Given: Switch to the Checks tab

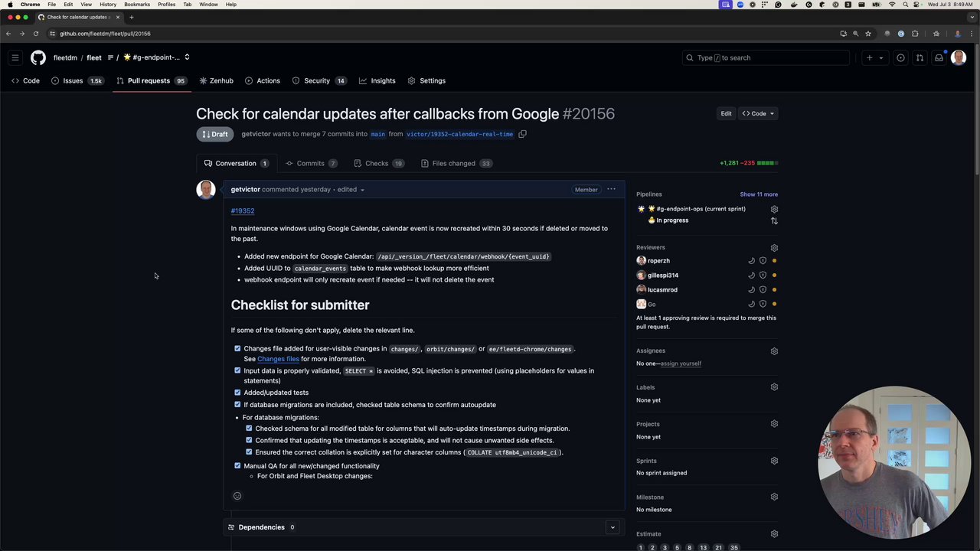Looking at the screenshot, I should (379, 163).
